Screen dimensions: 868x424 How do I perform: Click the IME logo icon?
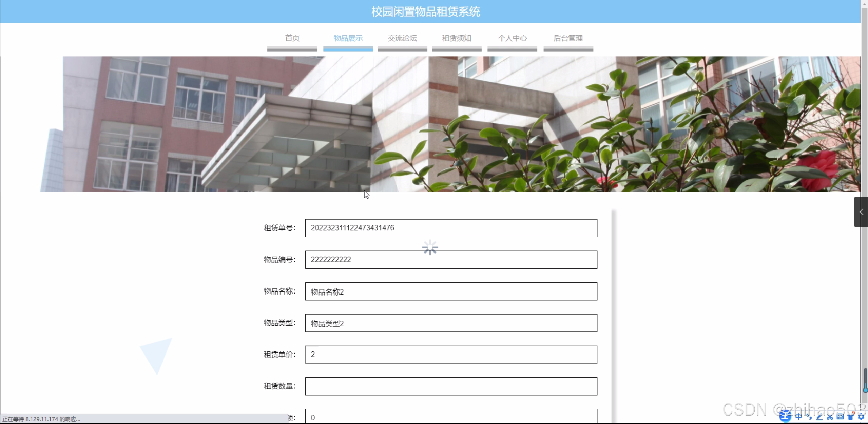[x=785, y=417]
